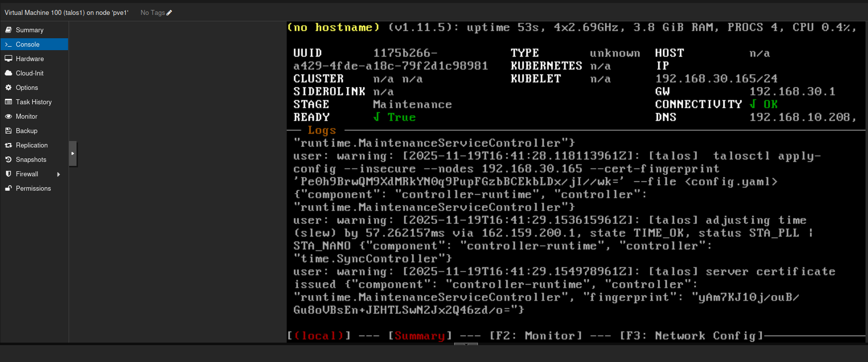Click the Console terminal prompt icon
This screenshot has height=362, width=868.
pos(8,44)
